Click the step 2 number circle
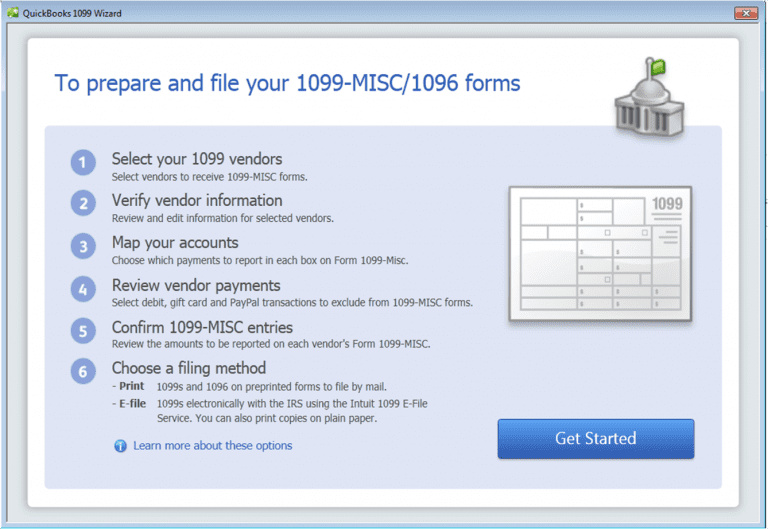The width and height of the screenshot is (768, 529). pos(83,203)
